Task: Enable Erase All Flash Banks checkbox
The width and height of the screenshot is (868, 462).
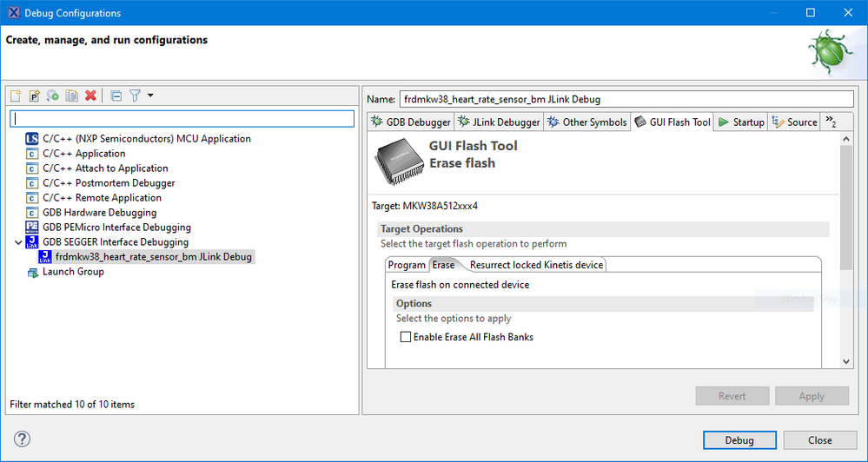Action: click(x=406, y=337)
